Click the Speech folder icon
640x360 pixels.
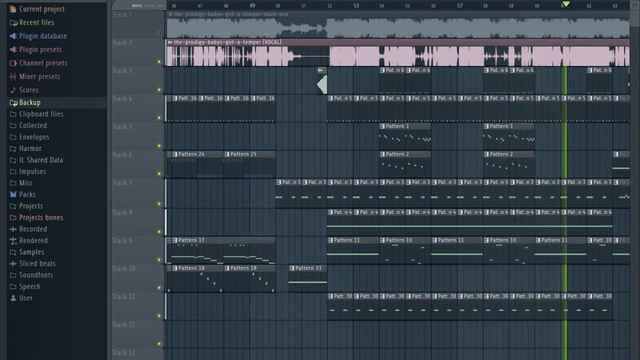[x=13, y=286]
